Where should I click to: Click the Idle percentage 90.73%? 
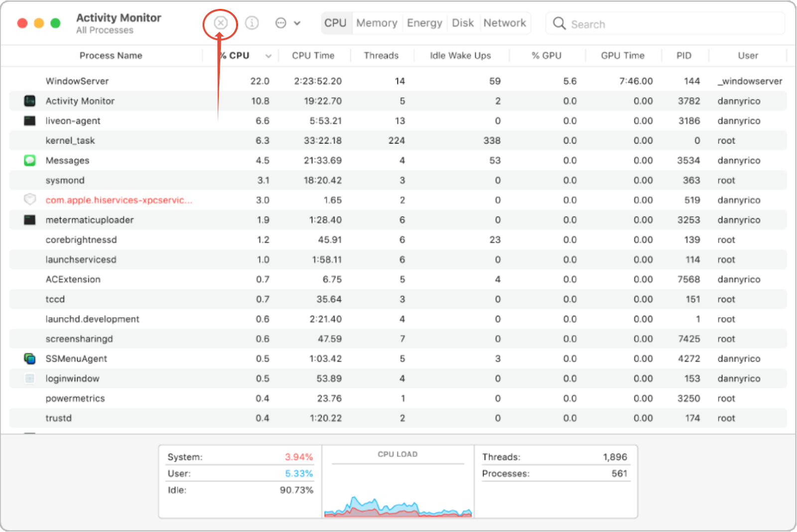coord(296,490)
